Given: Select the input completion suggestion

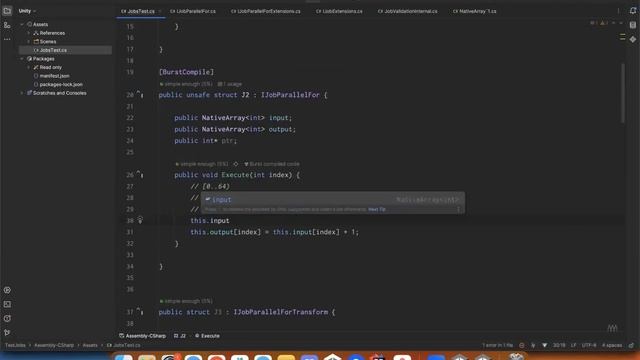Looking at the screenshot, I should tap(333, 200).
